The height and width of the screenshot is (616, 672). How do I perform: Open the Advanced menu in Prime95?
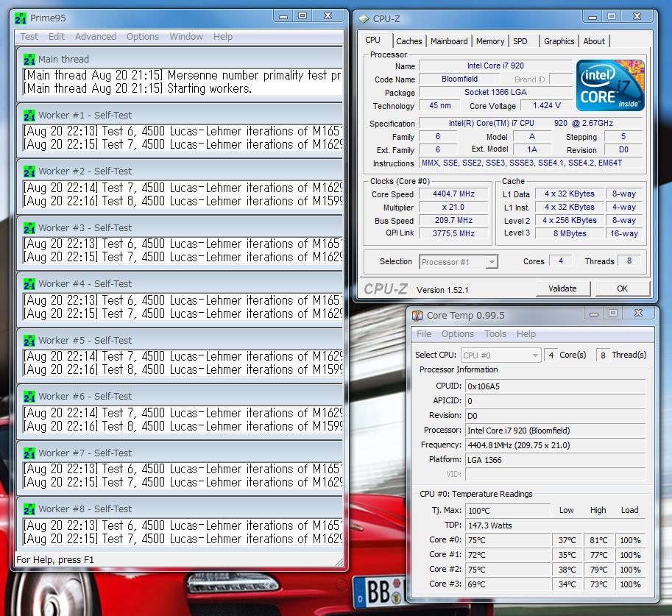[96, 37]
